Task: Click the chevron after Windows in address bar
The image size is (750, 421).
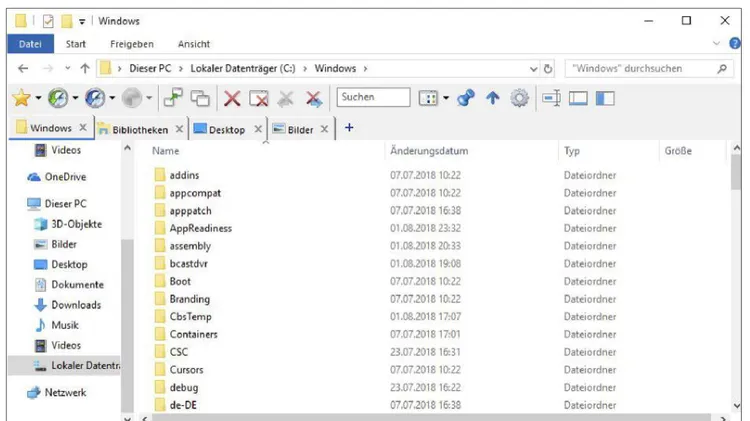Action: tap(365, 69)
